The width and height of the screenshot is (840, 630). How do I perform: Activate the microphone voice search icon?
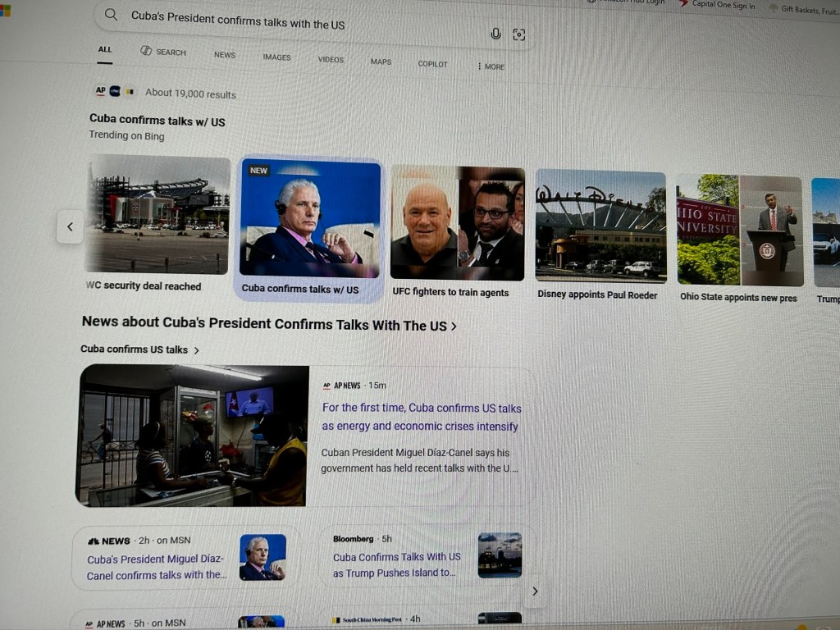tap(495, 34)
